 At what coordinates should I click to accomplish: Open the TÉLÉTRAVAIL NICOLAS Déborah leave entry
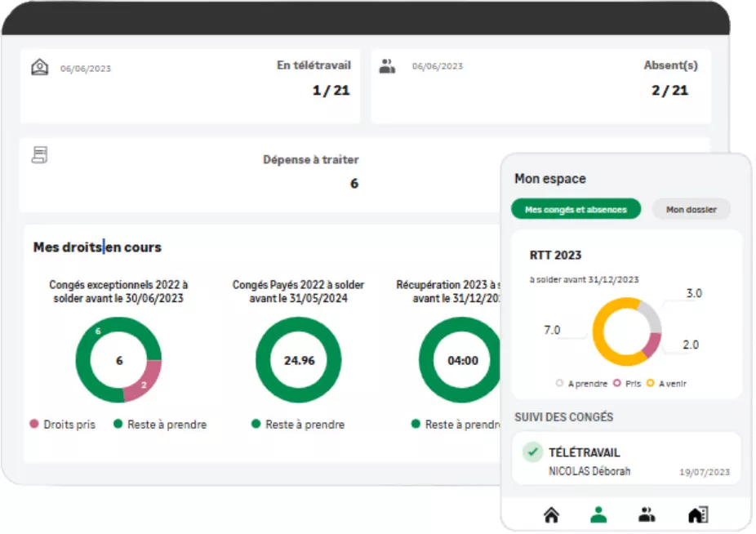point(626,460)
